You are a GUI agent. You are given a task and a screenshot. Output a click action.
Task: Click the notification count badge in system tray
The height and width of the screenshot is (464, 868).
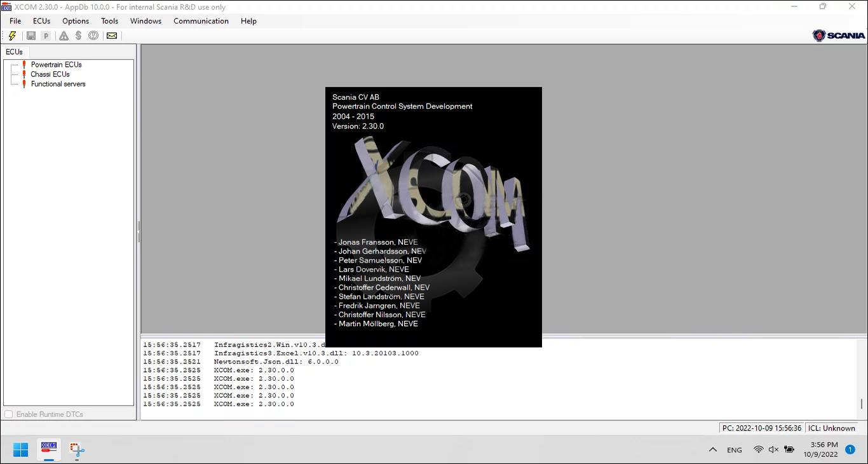850,449
